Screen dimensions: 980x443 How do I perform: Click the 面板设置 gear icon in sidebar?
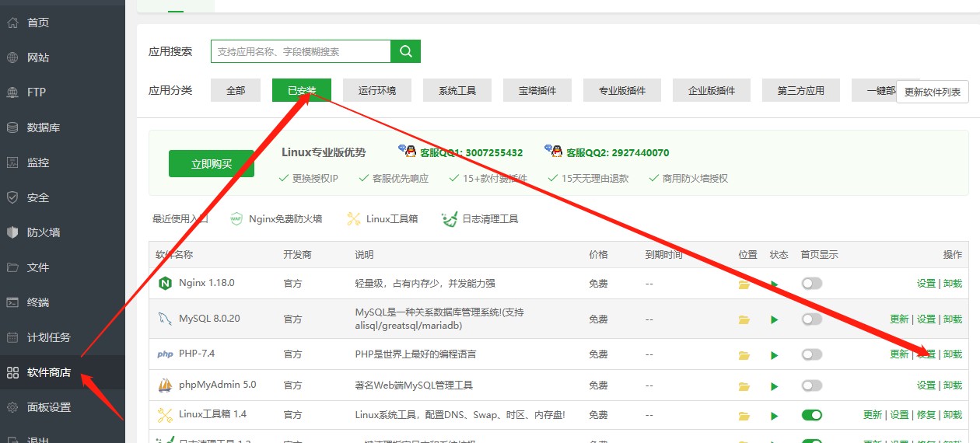(x=12, y=407)
